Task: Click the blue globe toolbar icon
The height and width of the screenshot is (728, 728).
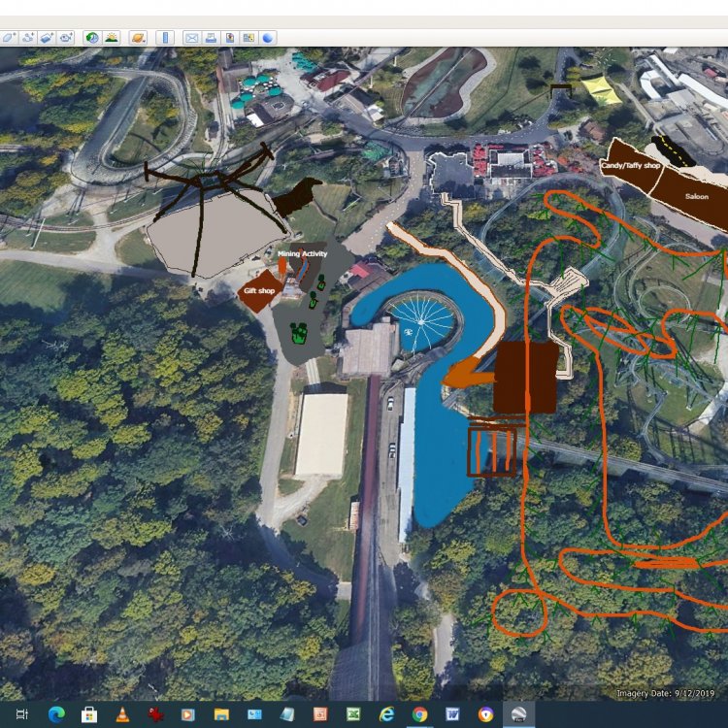Action: point(268,38)
